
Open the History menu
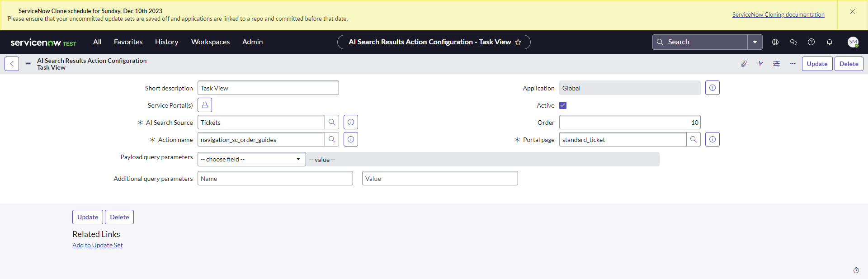(x=167, y=42)
